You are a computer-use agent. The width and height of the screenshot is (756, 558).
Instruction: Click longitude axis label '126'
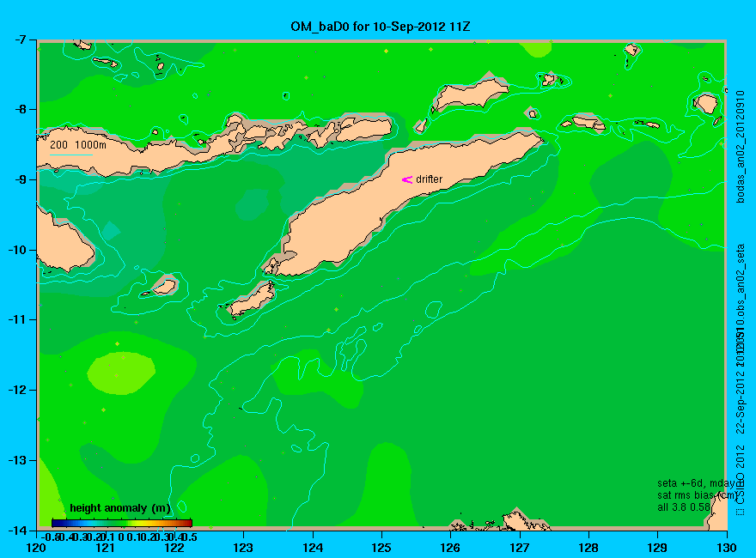(x=450, y=548)
